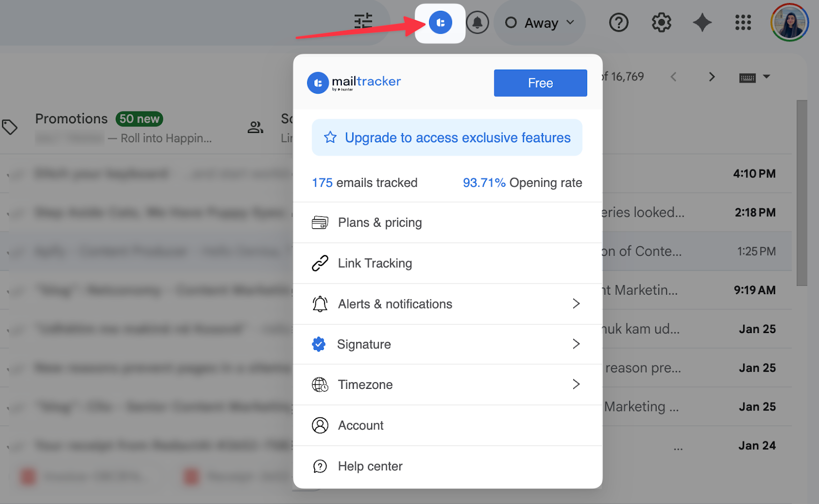
Task: Open the Gemini sparkle icon
Action: pos(702,23)
